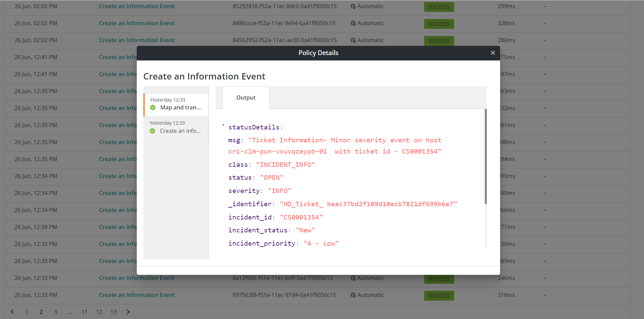Open page 13 of results

113,312
